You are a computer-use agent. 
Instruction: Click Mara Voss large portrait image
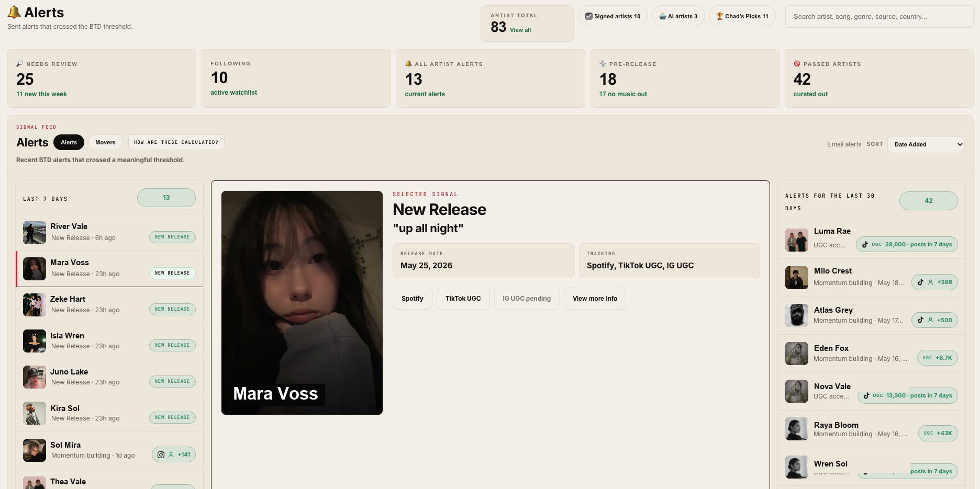pyautogui.click(x=302, y=303)
